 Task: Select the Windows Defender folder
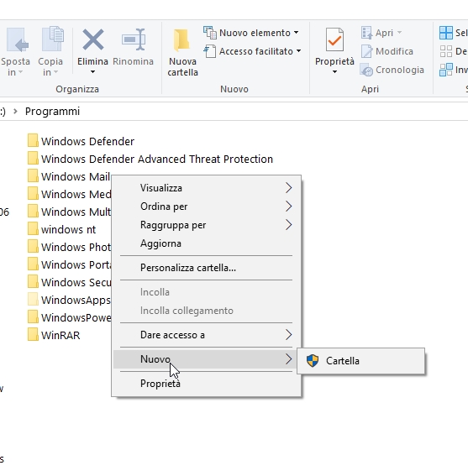[81, 141]
